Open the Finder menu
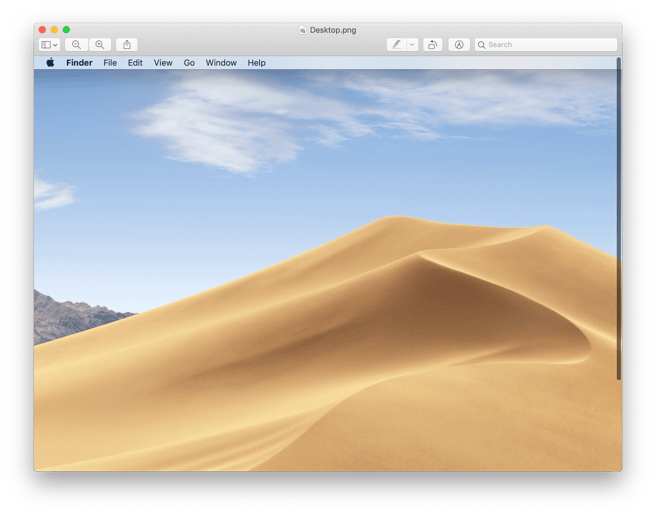Viewport: 656px width, 516px height. pos(79,63)
